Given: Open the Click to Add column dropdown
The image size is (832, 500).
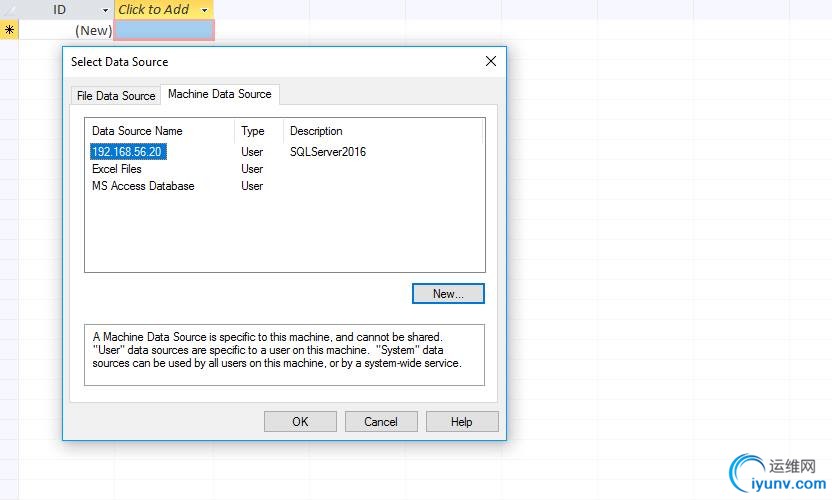Looking at the screenshot, I should click(204, 10).
